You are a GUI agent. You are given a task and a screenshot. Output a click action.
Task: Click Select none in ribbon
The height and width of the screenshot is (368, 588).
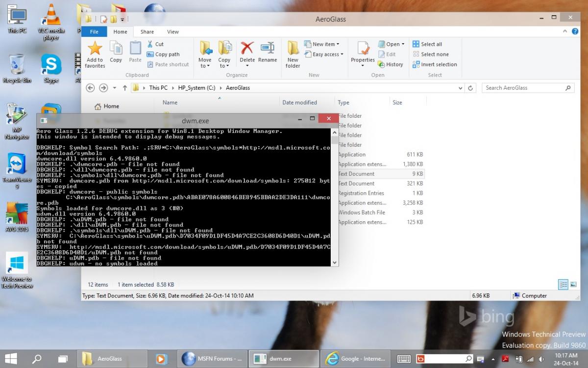[431, 54]
